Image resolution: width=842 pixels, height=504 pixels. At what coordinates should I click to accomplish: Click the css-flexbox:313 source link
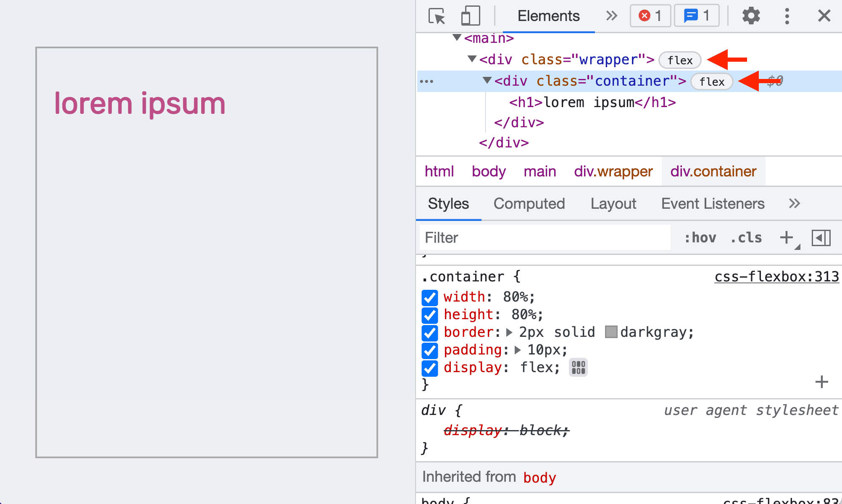pos(775,277)
